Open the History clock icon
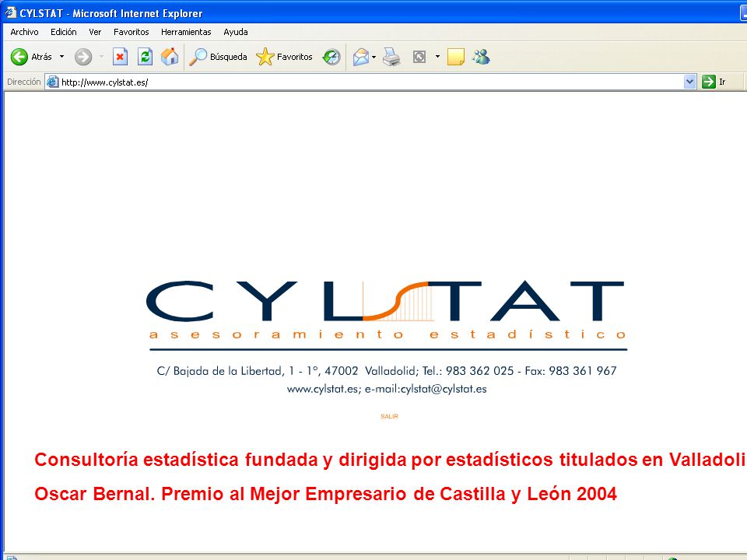This screenshot has height=560, width=747. pyautogui.click(x=331, y=57)
